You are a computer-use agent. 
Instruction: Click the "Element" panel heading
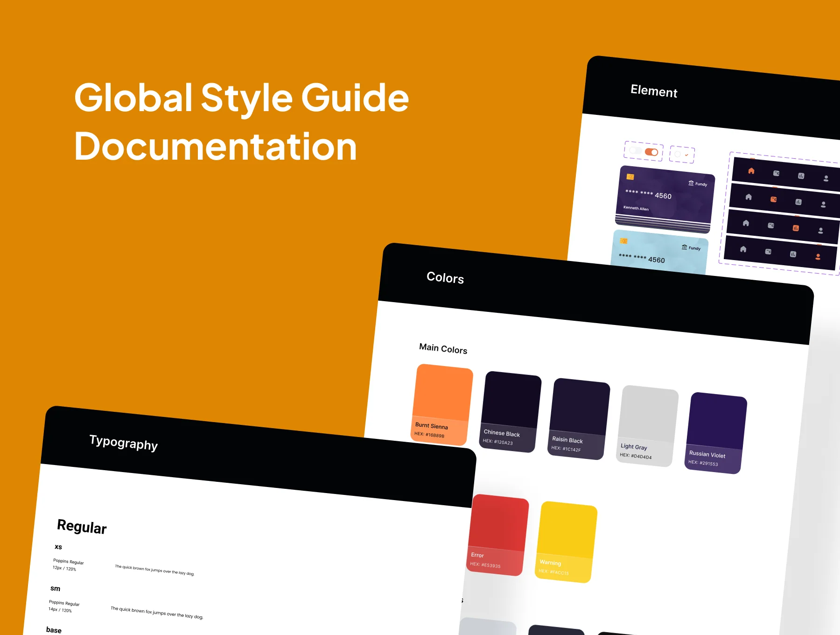654,91
